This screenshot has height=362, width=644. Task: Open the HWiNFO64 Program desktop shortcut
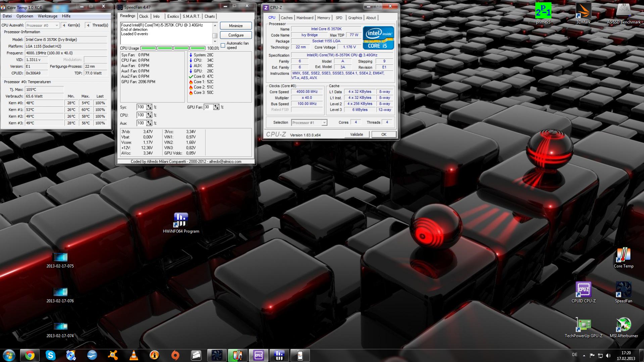[181, 223]
